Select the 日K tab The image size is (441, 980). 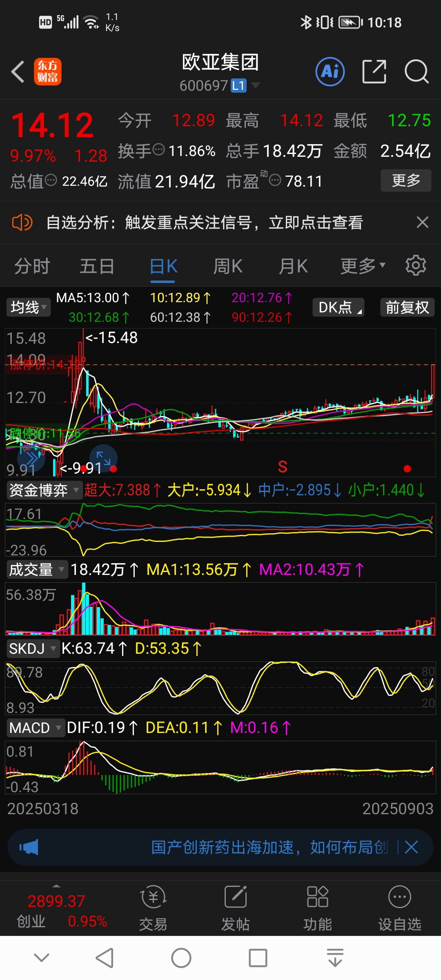click(x=163, y=266)
